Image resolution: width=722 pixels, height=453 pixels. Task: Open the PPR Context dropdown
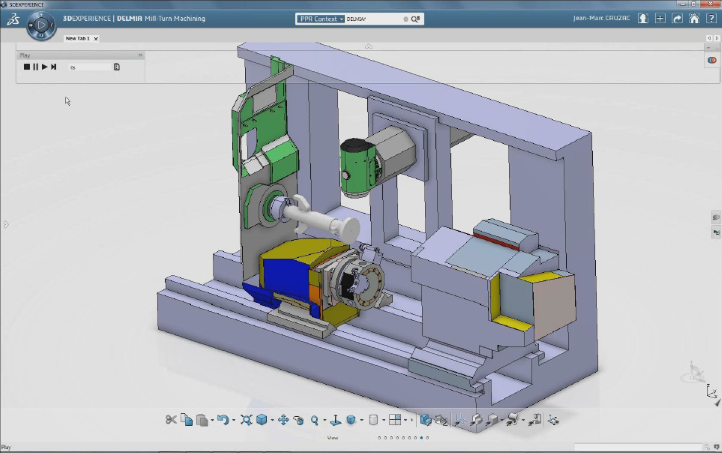(321, 18)
